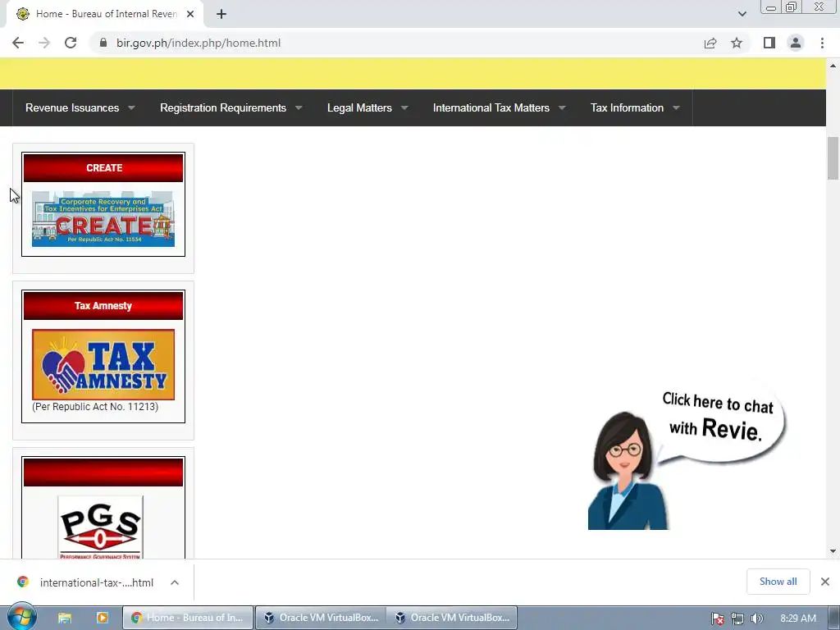Viewport: 840px width, 630px height.
Task: Close the BIR Home tab
Action: click(x=190, y=14)
